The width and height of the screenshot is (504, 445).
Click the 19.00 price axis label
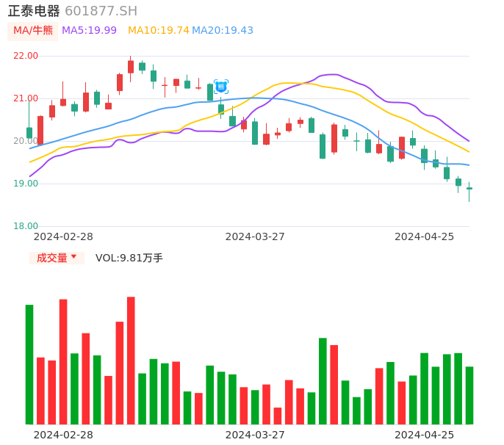(26, 184)
